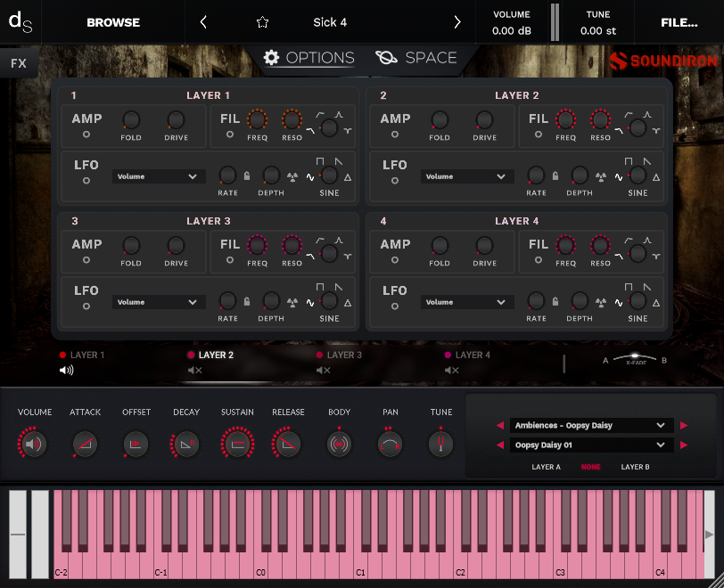Enable the Layer 4 FIL power button
The image size is (724, 588).
(x=538, y=260)
